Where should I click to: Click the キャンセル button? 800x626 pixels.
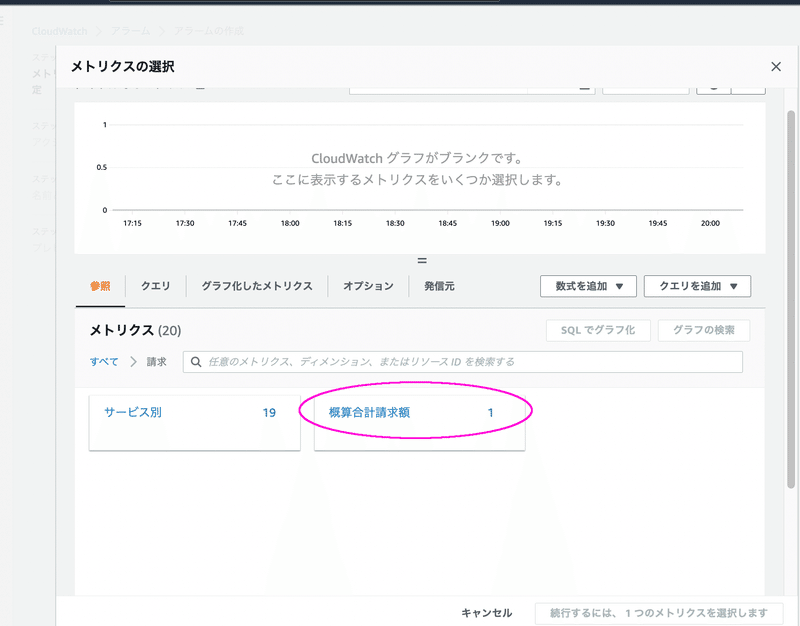(487, 613)
